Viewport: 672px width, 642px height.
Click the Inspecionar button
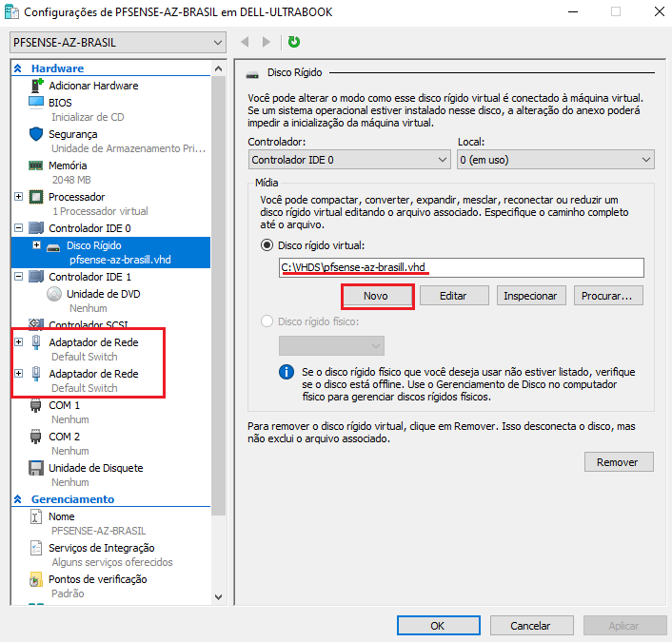point(530,296)
